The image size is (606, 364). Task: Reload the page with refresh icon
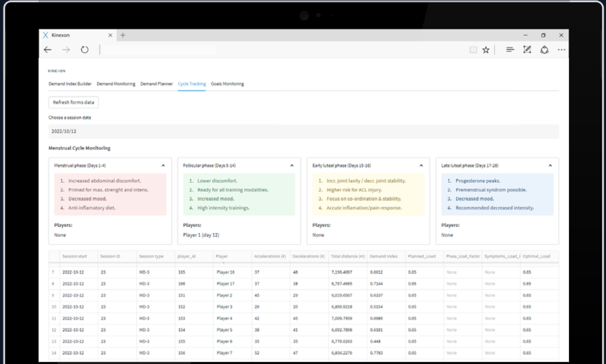(84, 50)
